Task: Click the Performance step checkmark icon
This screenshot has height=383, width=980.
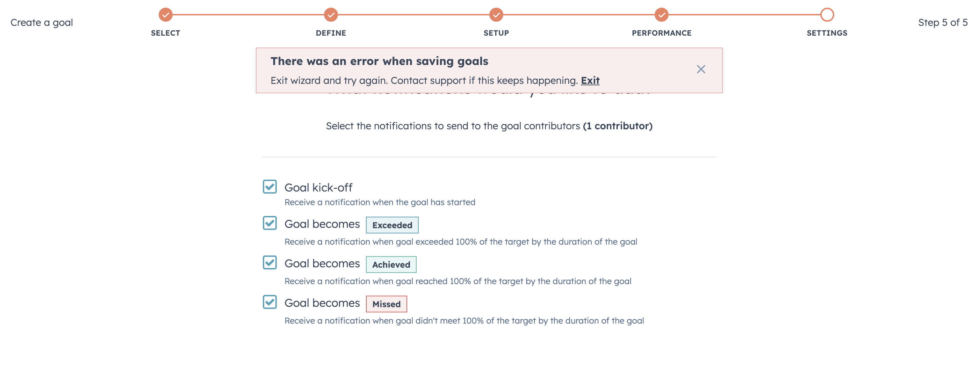Action: [661, 15]
